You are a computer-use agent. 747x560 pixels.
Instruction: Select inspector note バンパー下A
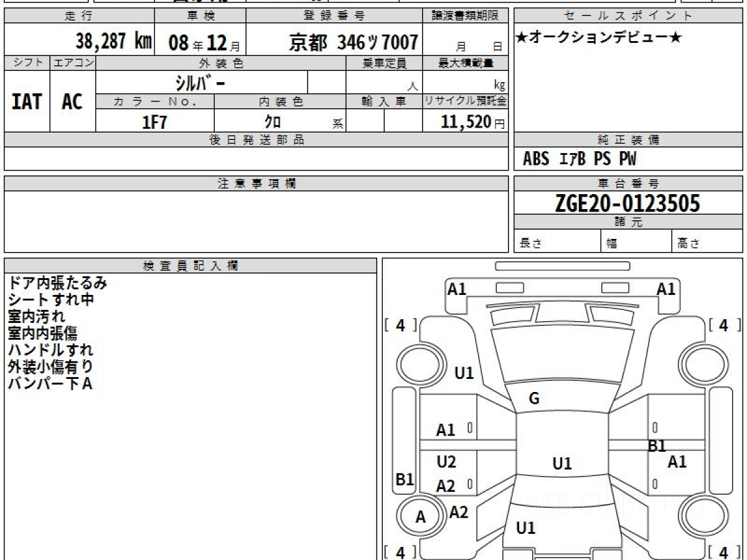coord(50,383)
